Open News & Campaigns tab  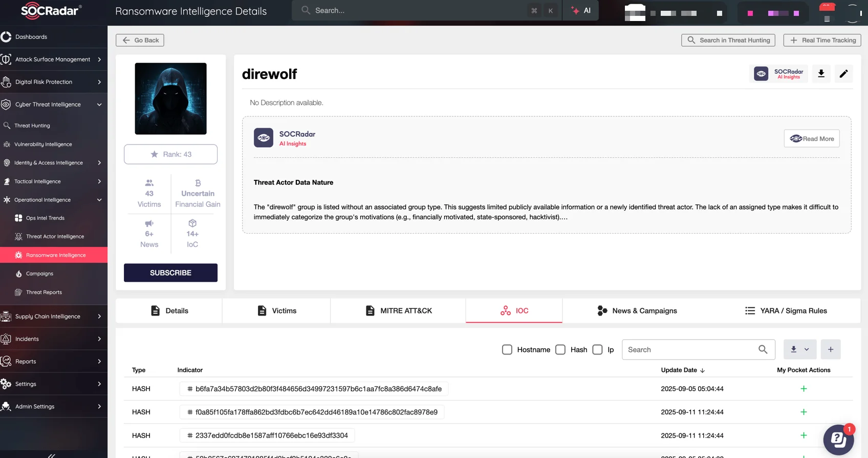click(x=637, y=311)
